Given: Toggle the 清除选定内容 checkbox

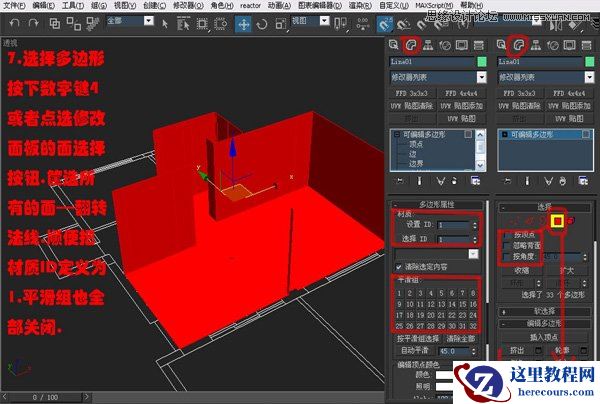Looking at the screenshot, I should [x=399, y=267].
